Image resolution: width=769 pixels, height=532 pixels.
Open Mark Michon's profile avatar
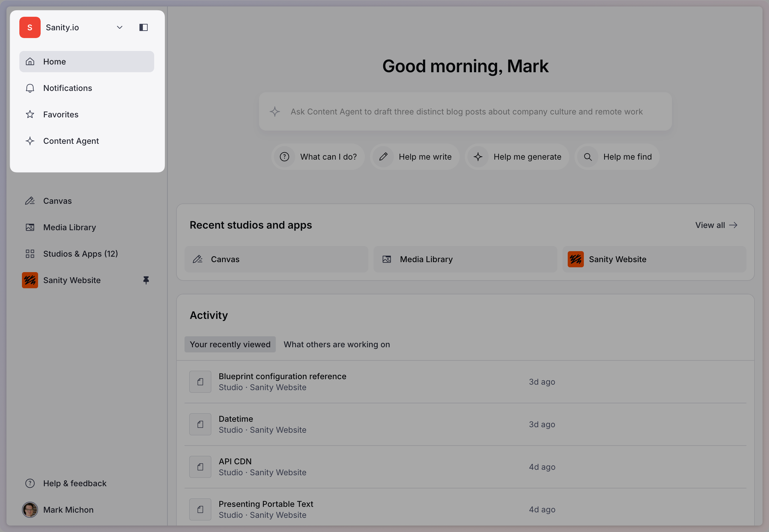pyautogui.click(x=30, y=509)
